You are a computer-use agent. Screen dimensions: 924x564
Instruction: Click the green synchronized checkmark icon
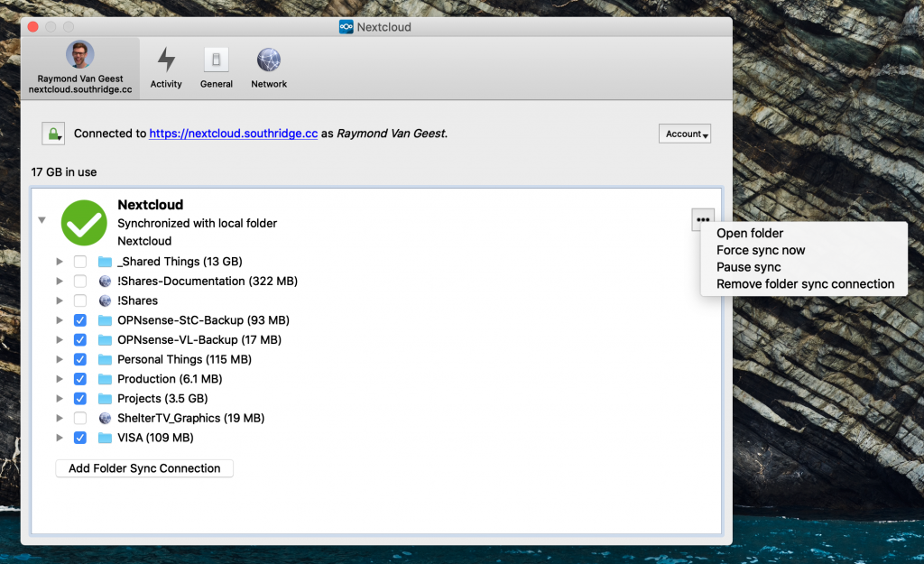click(84, 222)
